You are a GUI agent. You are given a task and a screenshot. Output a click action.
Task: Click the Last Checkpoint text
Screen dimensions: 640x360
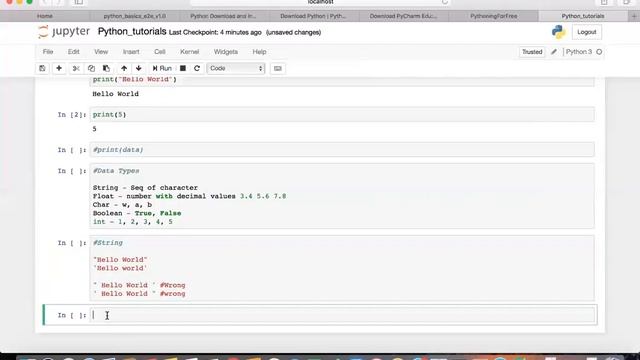215,32
